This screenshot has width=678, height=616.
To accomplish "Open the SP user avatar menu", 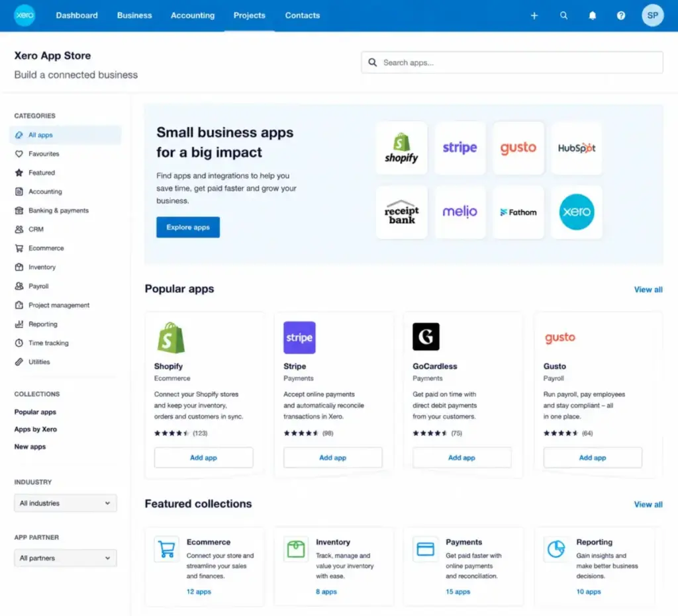I will coord(652,16).
